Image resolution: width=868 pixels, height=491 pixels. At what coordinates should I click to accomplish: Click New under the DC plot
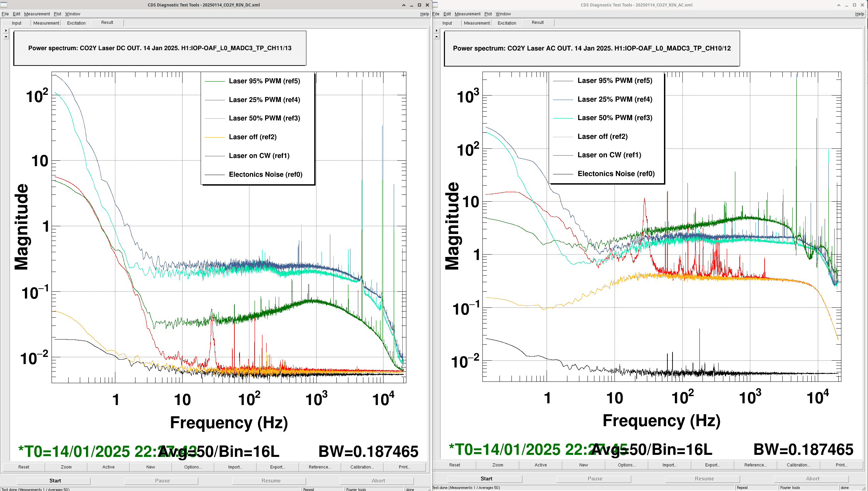[x=151, y=467]
